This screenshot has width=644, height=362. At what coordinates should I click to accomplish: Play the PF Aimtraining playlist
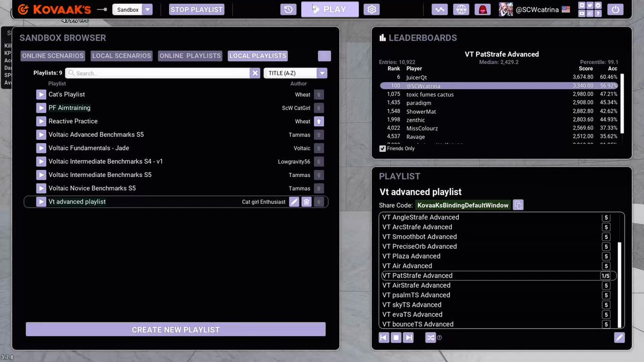pos(41,108)
